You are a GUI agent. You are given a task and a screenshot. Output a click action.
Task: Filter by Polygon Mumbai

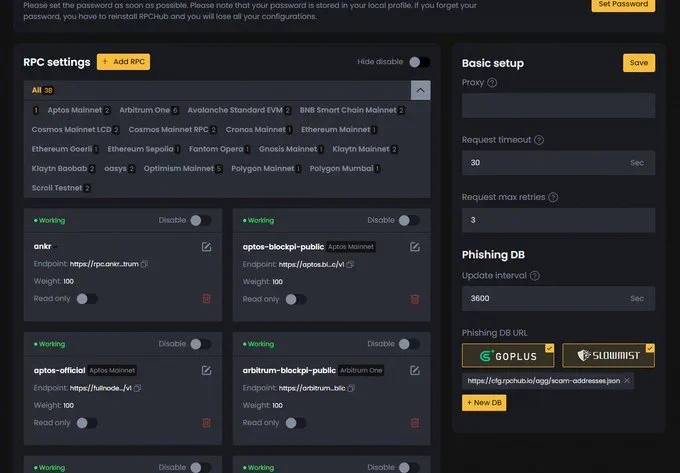(x=345, y=169)
